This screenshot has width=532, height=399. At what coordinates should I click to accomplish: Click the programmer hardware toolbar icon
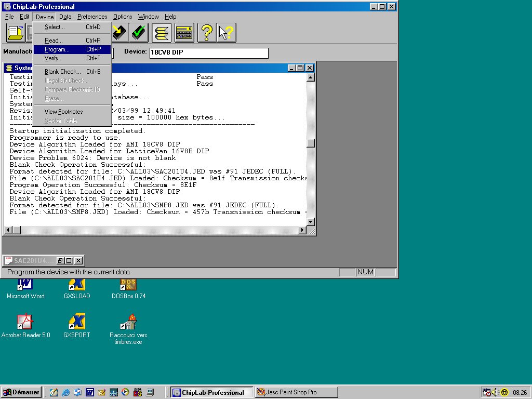coord(184,33)
